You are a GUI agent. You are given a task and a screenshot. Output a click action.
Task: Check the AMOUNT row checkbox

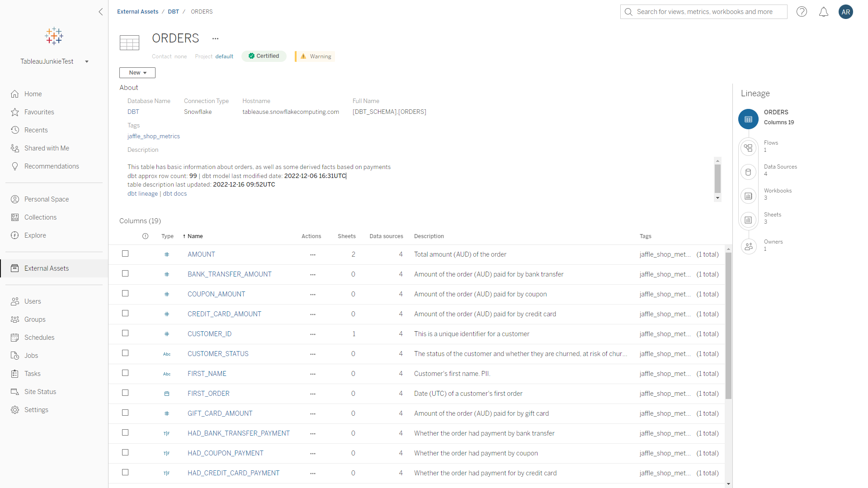(x=125, y=254)
